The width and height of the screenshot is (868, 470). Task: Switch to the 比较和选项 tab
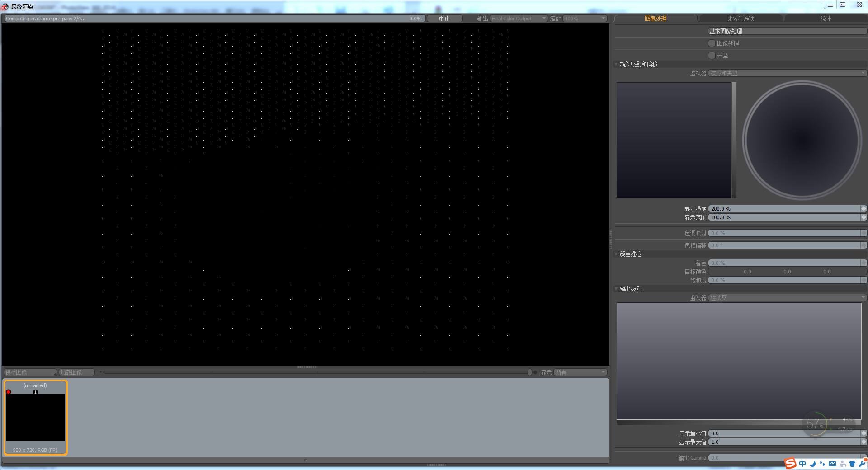741,19
